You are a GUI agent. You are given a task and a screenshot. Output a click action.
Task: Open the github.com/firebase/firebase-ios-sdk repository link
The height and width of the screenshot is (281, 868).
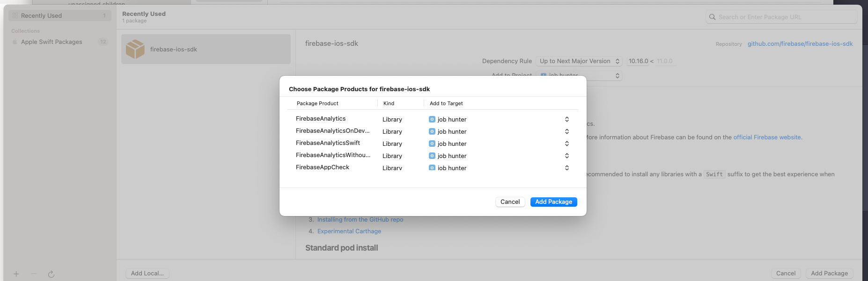[800, 44]
